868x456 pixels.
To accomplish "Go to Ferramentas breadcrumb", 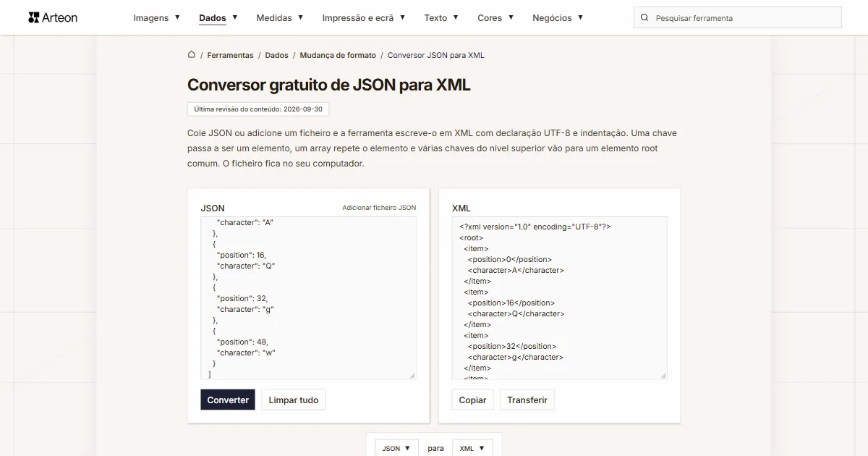I will pyautogui.click(x=230, y=55).
